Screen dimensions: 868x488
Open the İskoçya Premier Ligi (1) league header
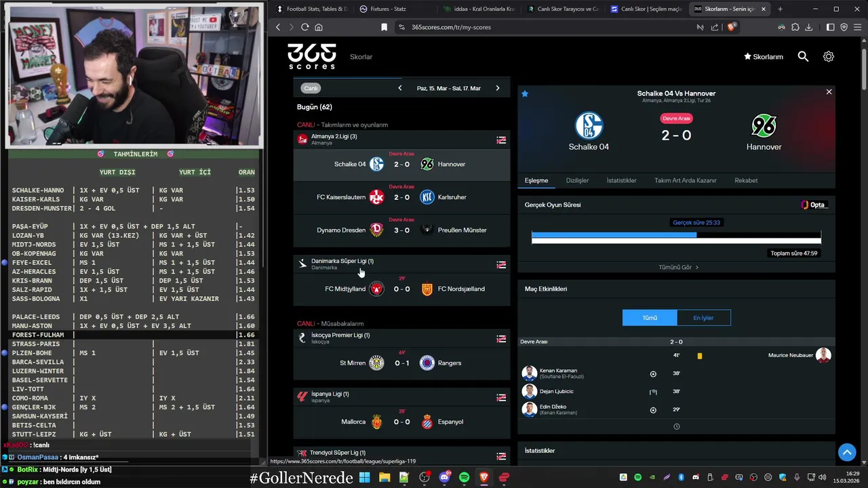tap(401, 338)
